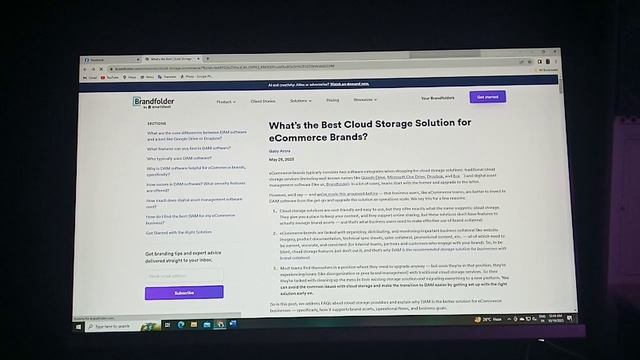The image size is (640, 360).
Task: Open the Client Stories page
Action: click(263, 101)
